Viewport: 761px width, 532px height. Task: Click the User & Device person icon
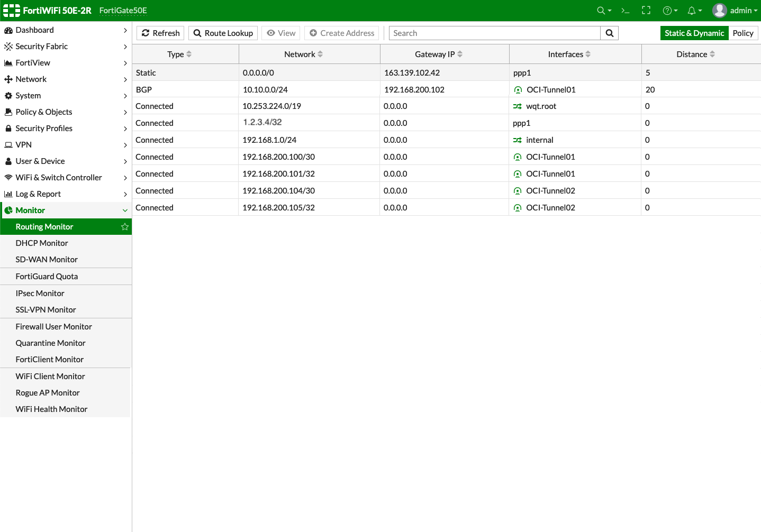[x=8, y=161]
